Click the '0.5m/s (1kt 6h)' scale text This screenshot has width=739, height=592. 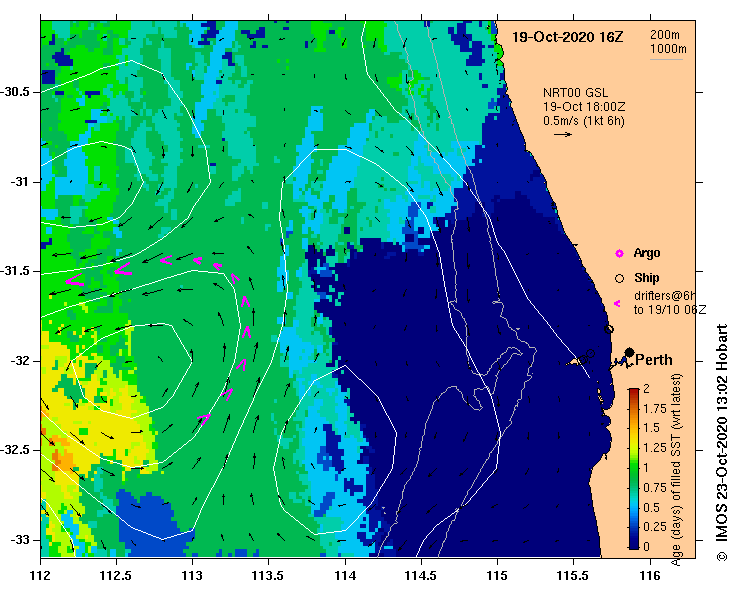pos(584,121)
